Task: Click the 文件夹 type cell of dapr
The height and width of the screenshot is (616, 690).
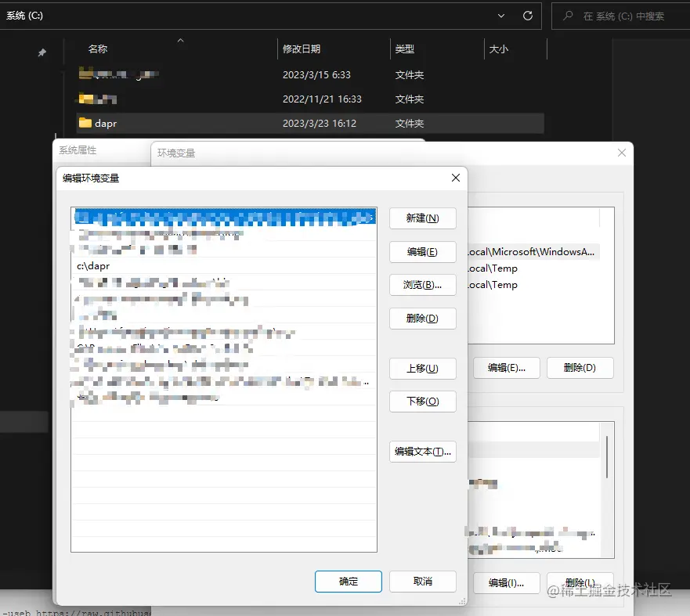Action: pyautogui.click(x=410, y=123)
